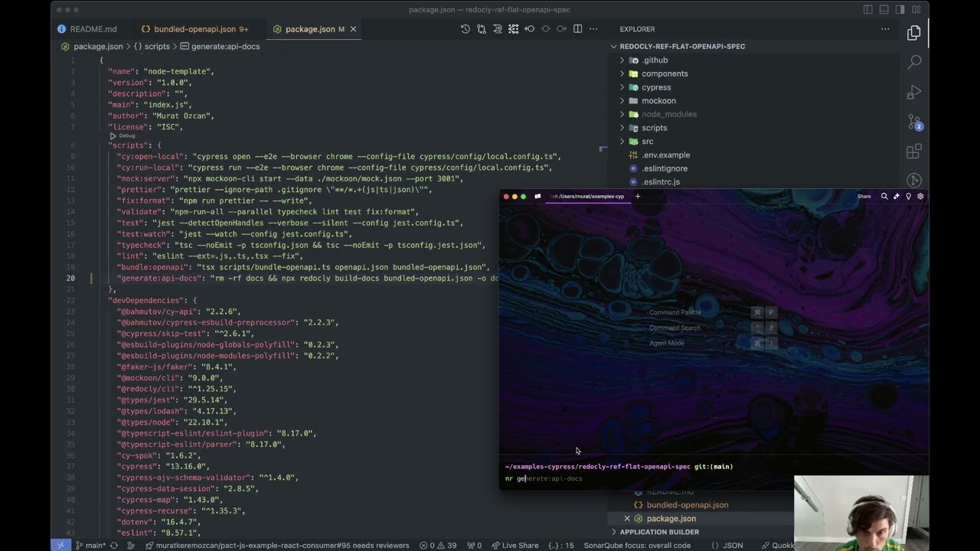Viewport: 980px width, 551px height.
Task: Click Live Share in the status bar
Action: pos(514,546)
